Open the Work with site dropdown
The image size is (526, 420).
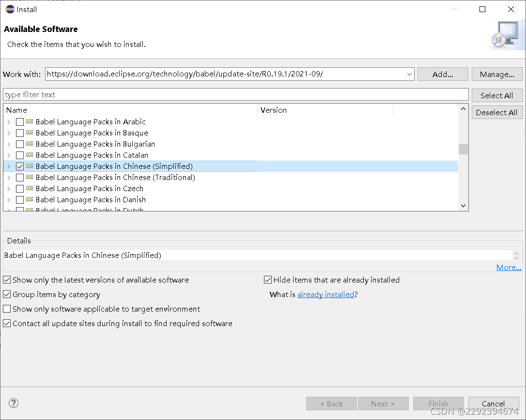[409, 74]
